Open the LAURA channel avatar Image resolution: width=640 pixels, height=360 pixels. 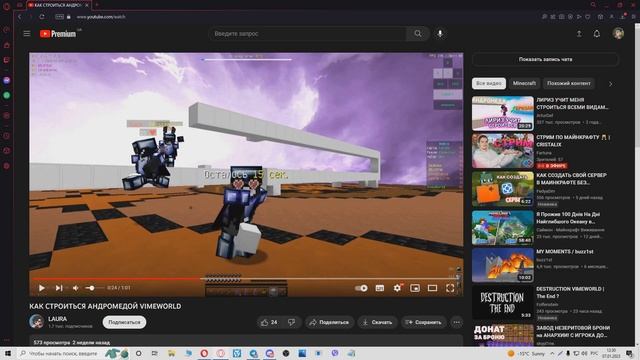pos(36,322)
